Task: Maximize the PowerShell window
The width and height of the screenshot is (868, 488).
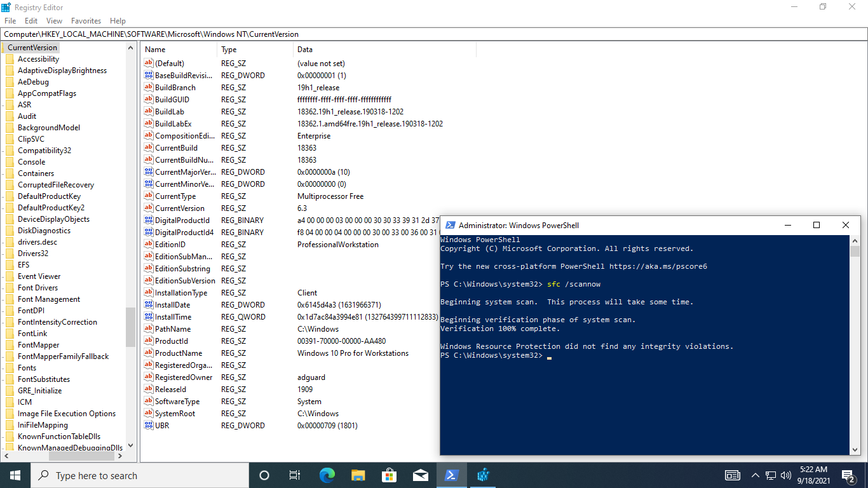Action: pos(817,225)
